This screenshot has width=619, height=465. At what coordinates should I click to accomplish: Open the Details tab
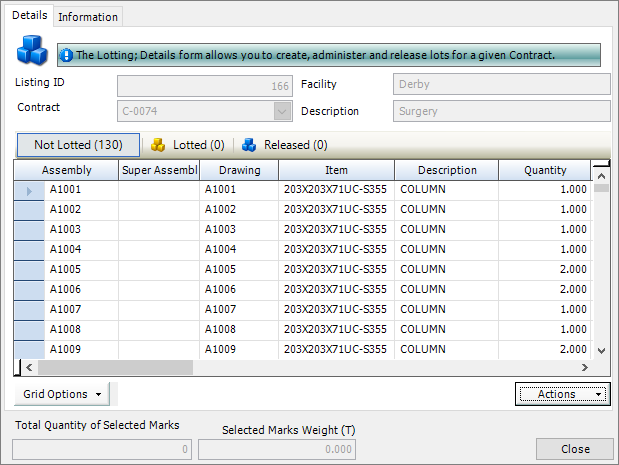tap(29, 16)
